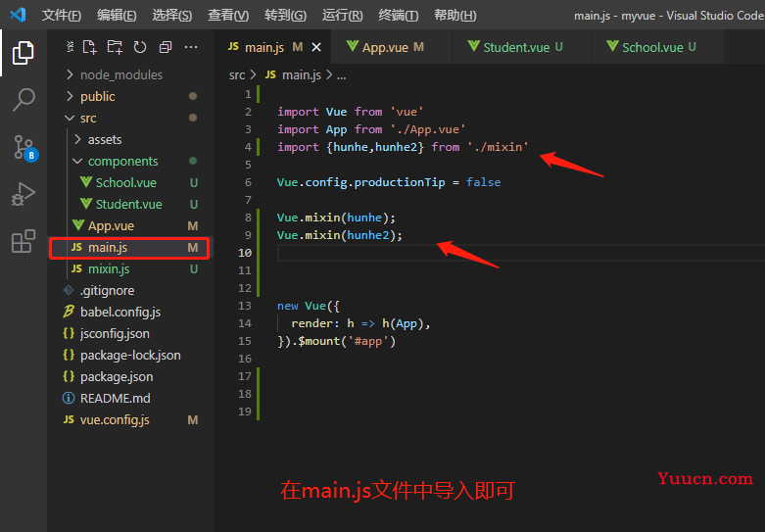
Task: Click the breadcrumb ellipsis segment
Action: (x=342, y=76)
